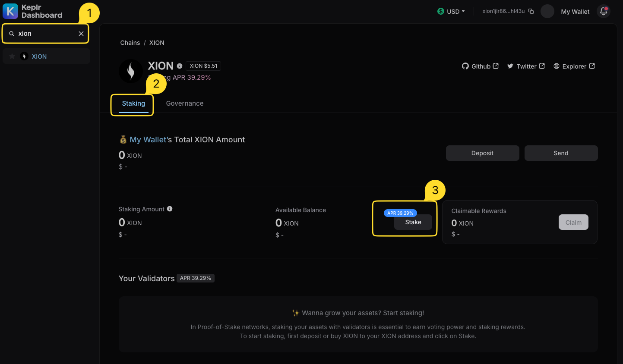The image size is (623, 364).
Task: Click the Deposit button
Action: (482, 153)
